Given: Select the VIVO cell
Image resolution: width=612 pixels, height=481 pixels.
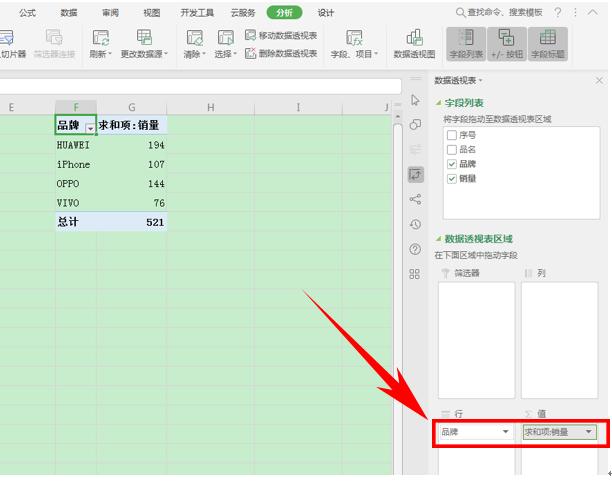Looking at the screenshot, I should click(x=76, y=203).
